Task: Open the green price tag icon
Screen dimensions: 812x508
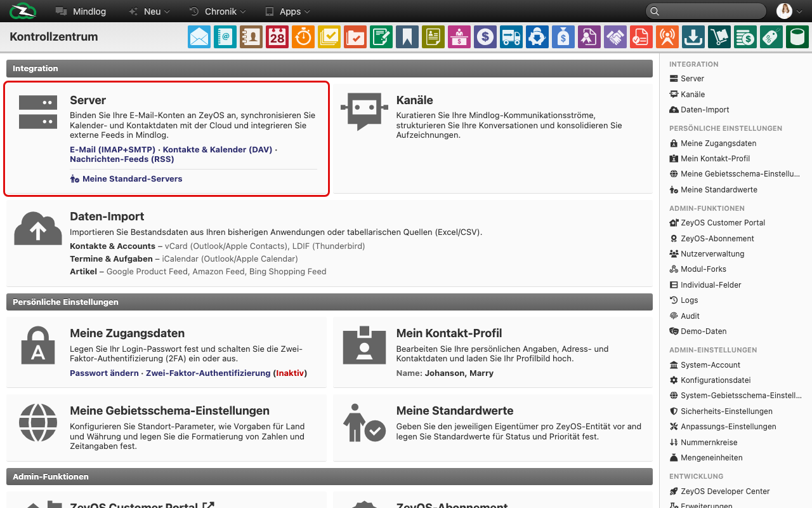Action: pyautogui.click(x=771, y=37)
